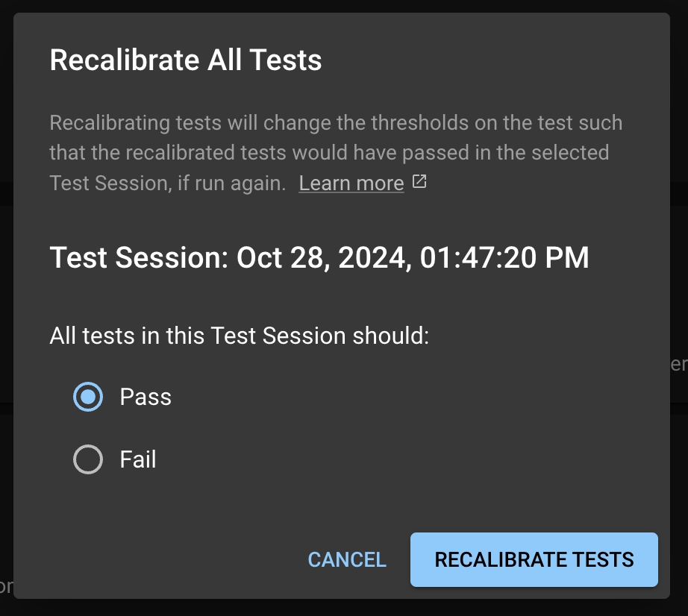Select the Pass radio button
Viewport: 688px width, 616px height.
pyautogui.click(x=88, y=397)
